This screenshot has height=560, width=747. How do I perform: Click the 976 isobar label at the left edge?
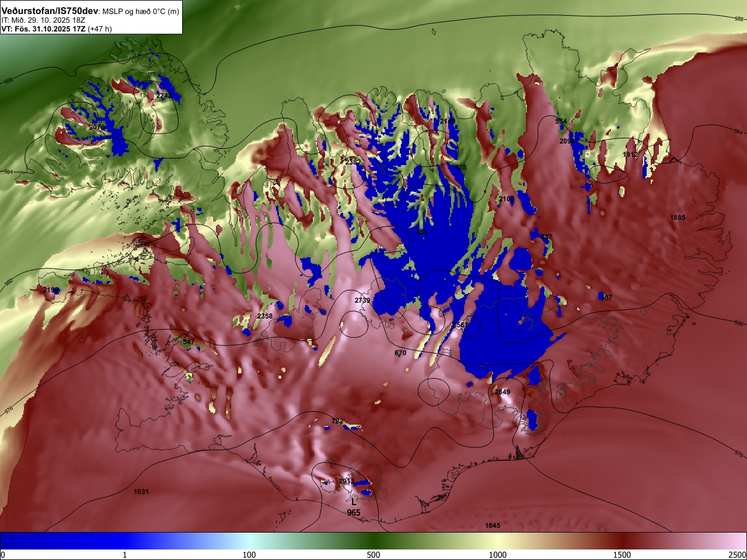click(x=8, y=410)
